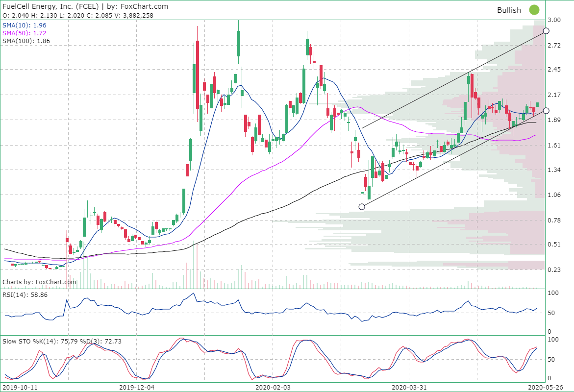Viewport: 574px width, 392px height.
Task: Click the 2020-02-03 date axis label
Action: [x=273, y=387]
